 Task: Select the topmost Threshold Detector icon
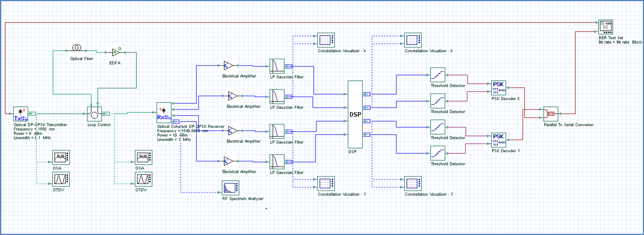click(438, 75)
